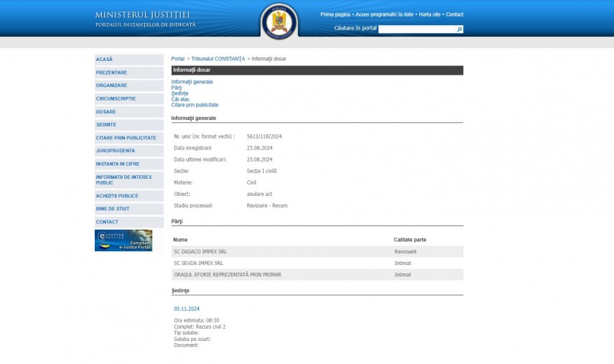The width and height of the screenshot is (614, 364).
Task: Open the 05.11.2024 hearing date link
Action: [187, 309]
